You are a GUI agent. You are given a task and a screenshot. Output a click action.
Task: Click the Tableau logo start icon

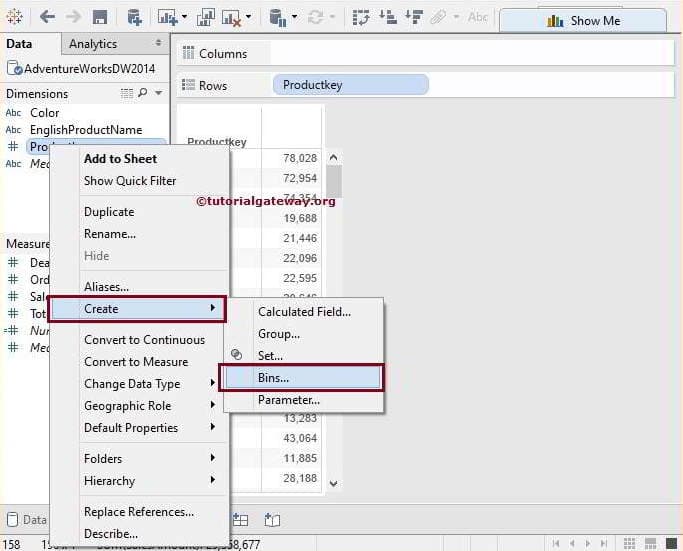pos(14,17)
